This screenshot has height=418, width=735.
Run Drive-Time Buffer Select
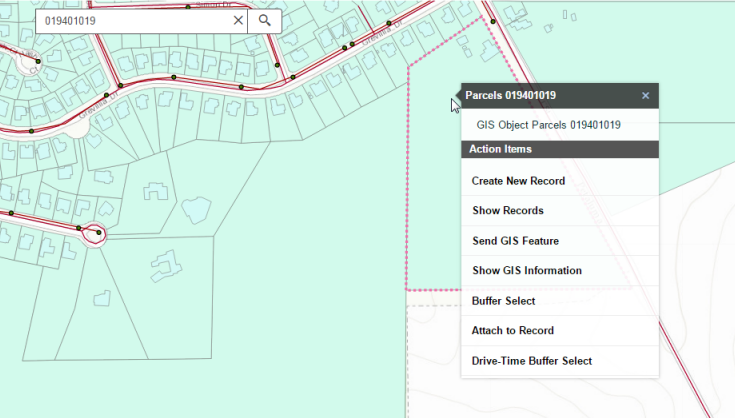pyautogui.click(x=531, y=361)
